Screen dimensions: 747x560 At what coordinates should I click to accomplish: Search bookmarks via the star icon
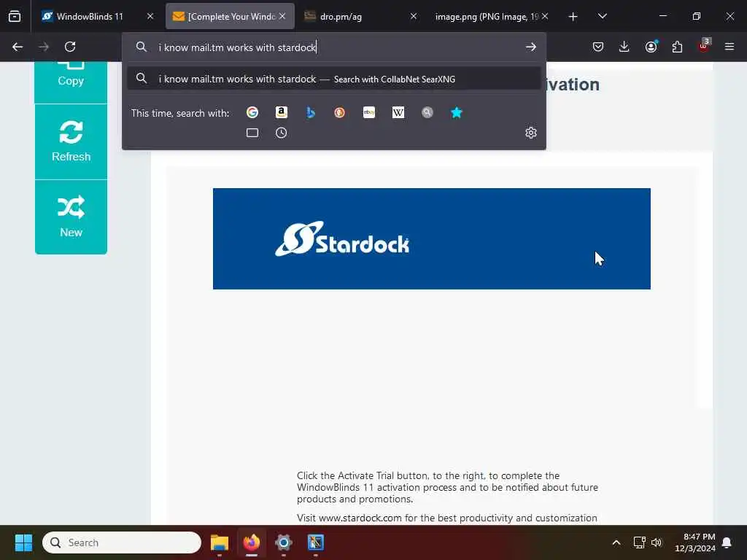click(457, 112)
